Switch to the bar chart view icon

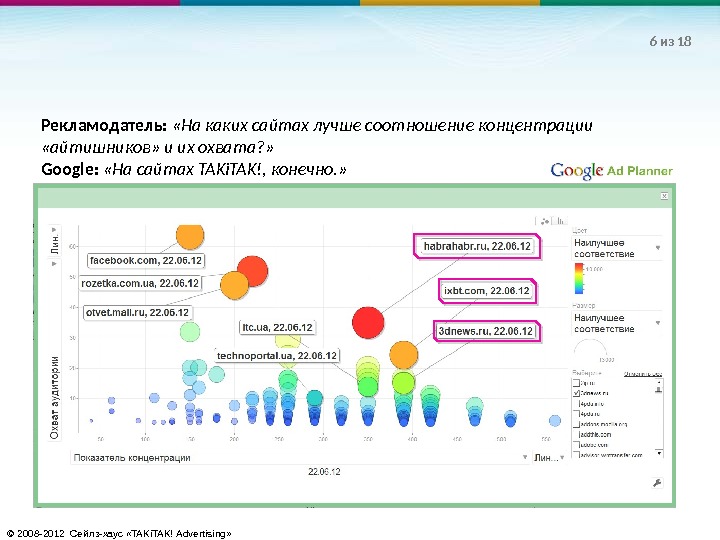pos(561,221)
